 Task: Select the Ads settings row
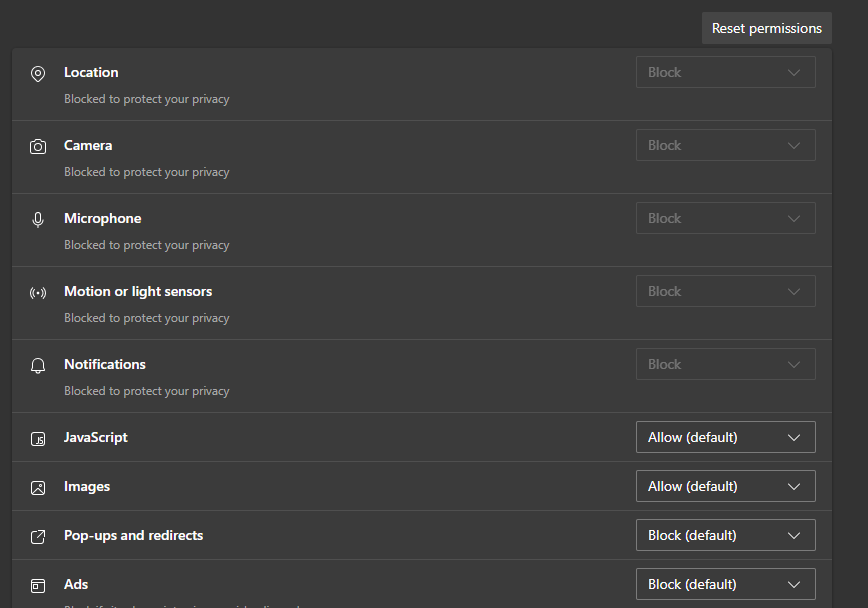(300, 584)
